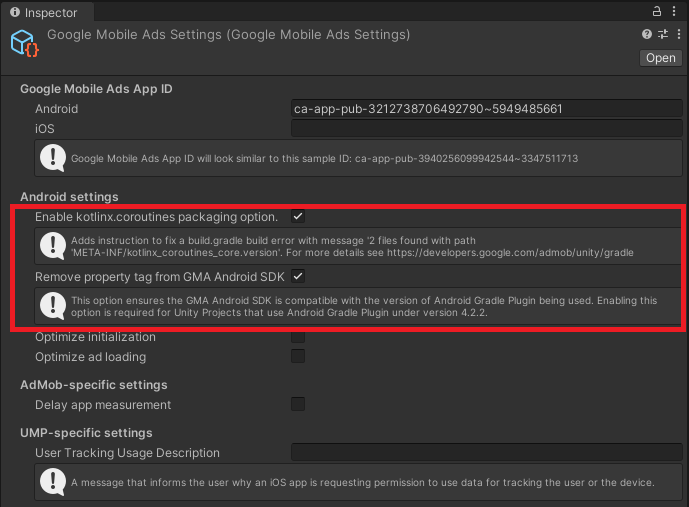This screenshot has width=689, height=507.
Task: Click the iOS label under App ID
Action: click(45, 129)
